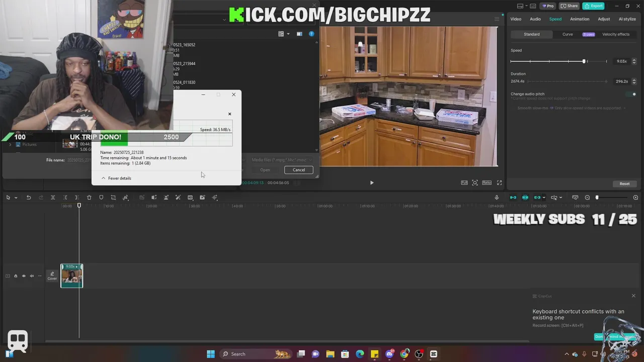Click the Full quality preview button

464,183
